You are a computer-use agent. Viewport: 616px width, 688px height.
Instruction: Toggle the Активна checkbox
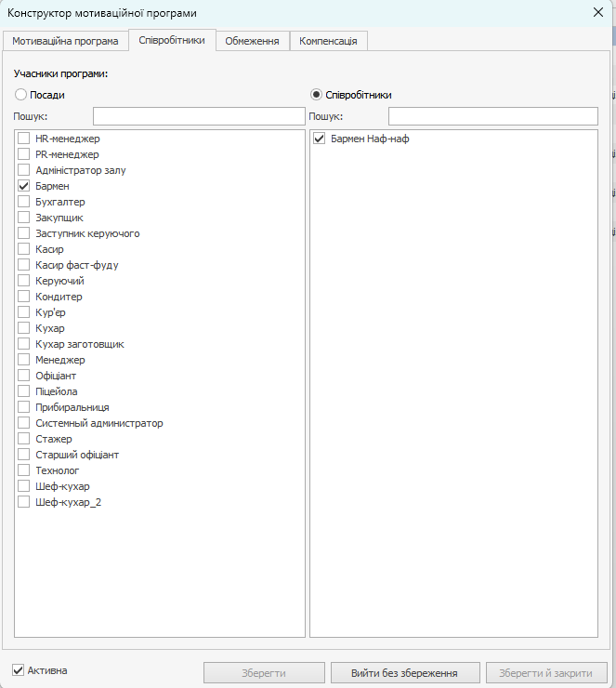(x=18, y=669)
